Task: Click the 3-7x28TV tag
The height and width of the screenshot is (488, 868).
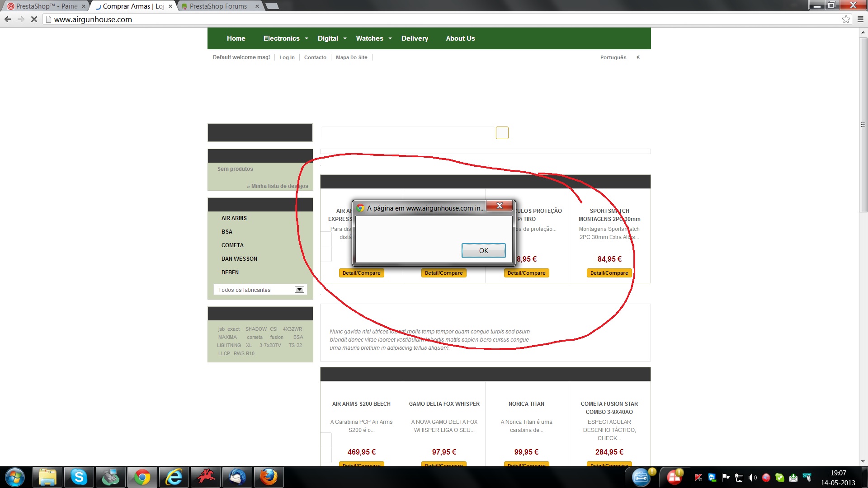Action: tap(270, 345)
